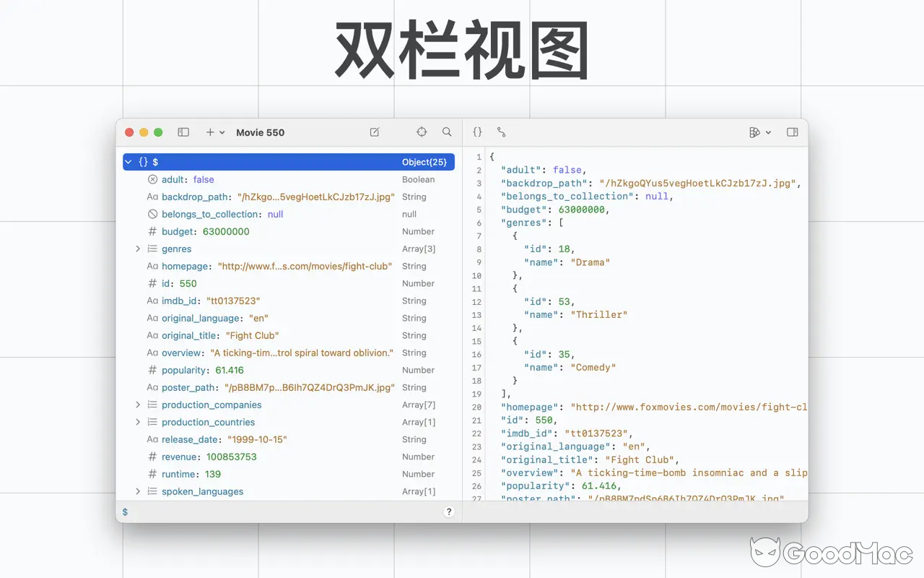Click the help question mark button
This screenshot has width=924, height=578.
[449, 511]
